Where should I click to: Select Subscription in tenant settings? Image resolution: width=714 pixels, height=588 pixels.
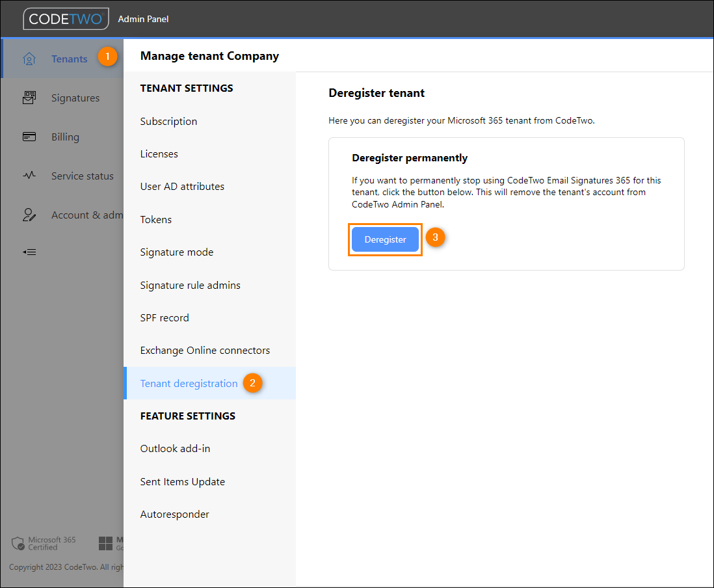coord(209,122)
